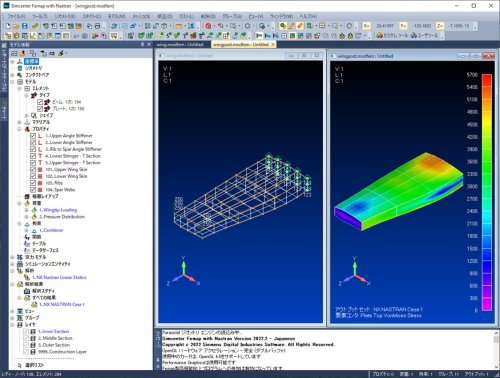Click the wing.modfem wireframe view title bar
The width and height of the screenshot is (500, 378).
point(240,56)
